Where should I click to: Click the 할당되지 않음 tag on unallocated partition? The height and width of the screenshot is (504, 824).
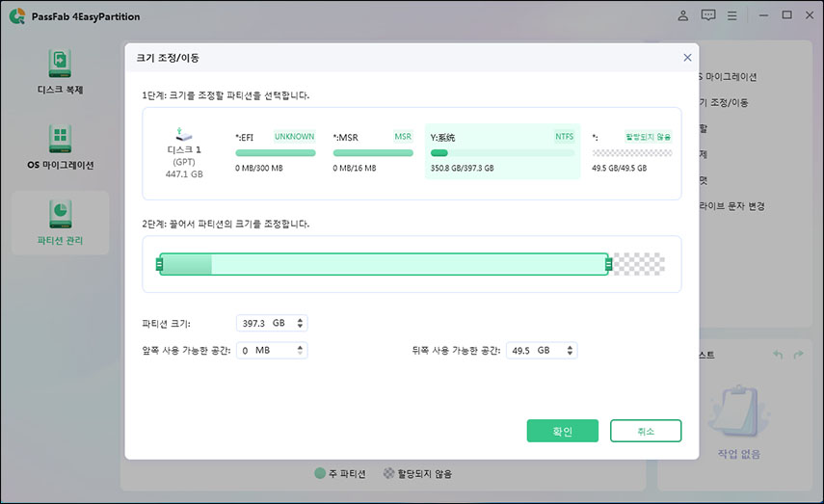click(648, 137)
